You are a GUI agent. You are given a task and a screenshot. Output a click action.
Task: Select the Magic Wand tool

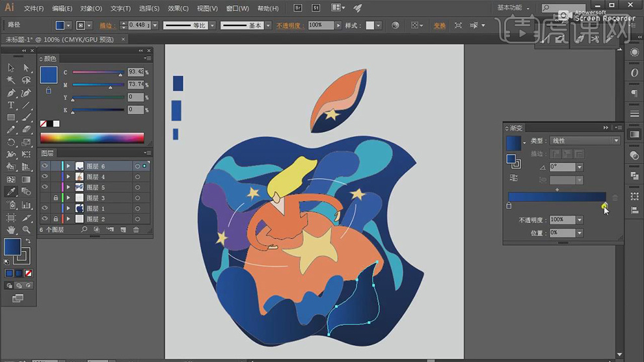click(11, 80)
